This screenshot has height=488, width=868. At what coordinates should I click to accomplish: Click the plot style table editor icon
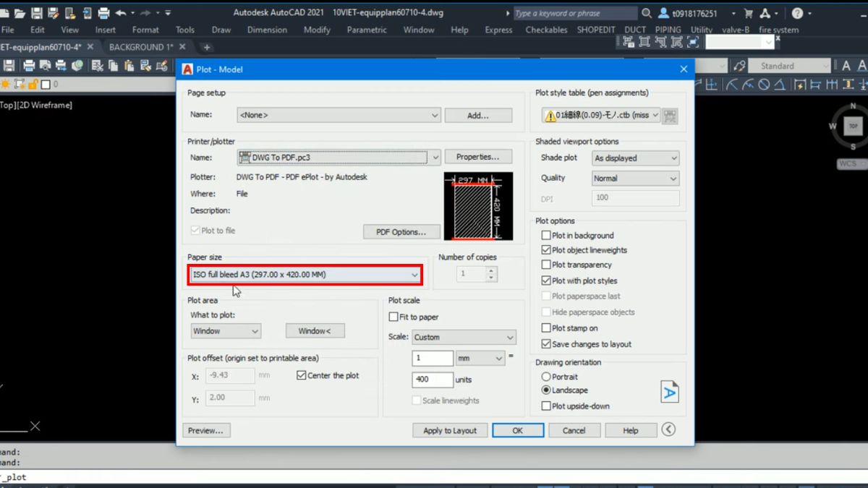[x=671, y=115]
